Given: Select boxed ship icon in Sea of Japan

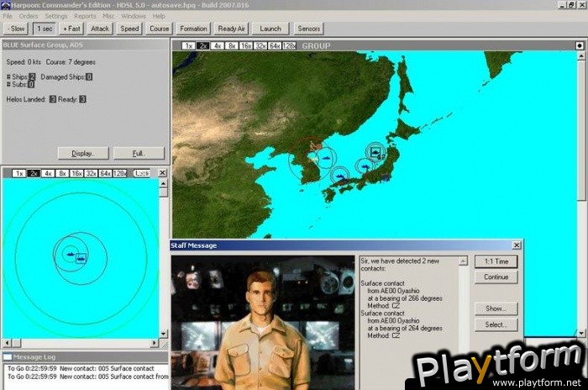Looking at the screenshot, I should tap(375, 152).
